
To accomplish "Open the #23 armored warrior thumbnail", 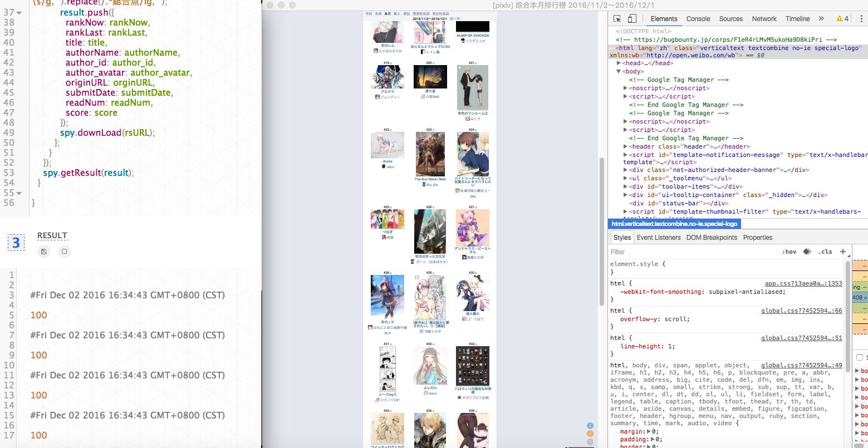I will pos(430,154).
